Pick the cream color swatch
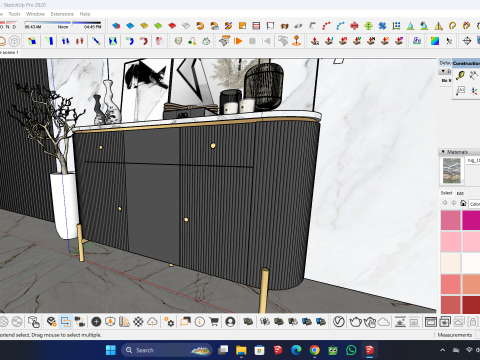 [451, 263]
